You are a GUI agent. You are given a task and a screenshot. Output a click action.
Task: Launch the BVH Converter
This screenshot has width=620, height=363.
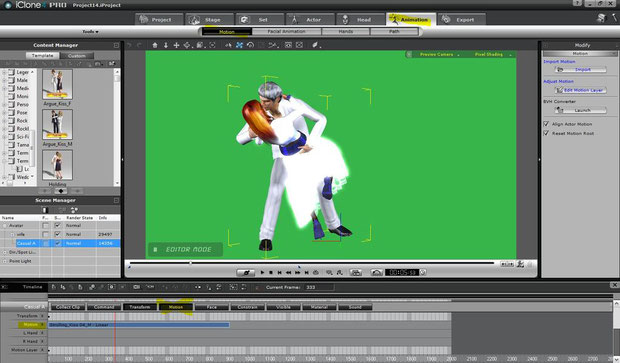[x=580, y=110]
